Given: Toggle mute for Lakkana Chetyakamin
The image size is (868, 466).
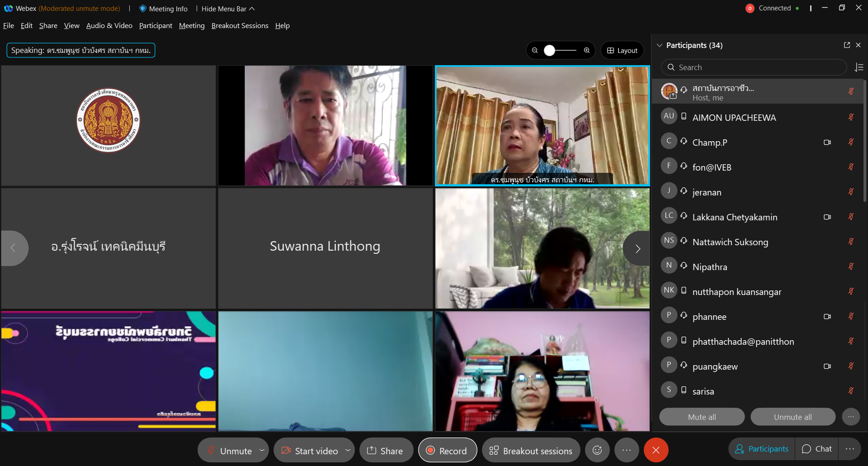Looking at the screenshot, I should tap(851, 217).
